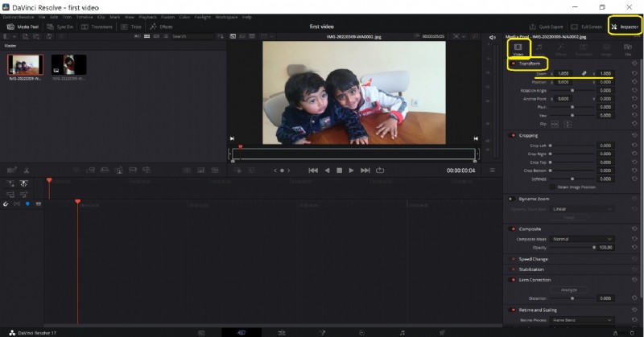The height and width of the screenshot is (337, 644).
Task: Toggle timeline snapping magnet icon
Action: click(x=6, y=204)
